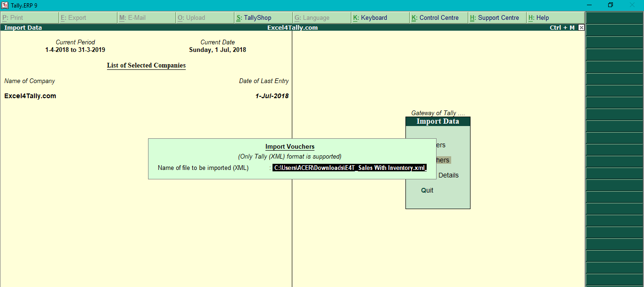Click 'Date of Last Entry' column header
This screenshot has width=644, height=287.
(x=264, y=81)
